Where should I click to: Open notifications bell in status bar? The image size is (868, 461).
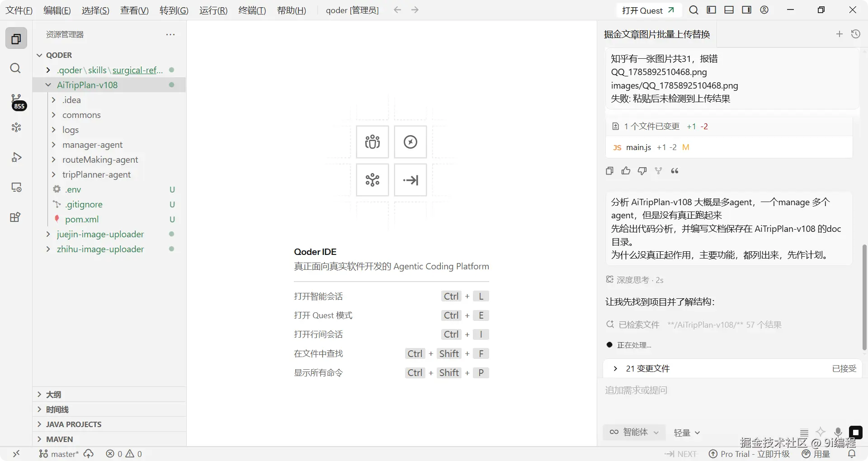(x=852, y=454)
